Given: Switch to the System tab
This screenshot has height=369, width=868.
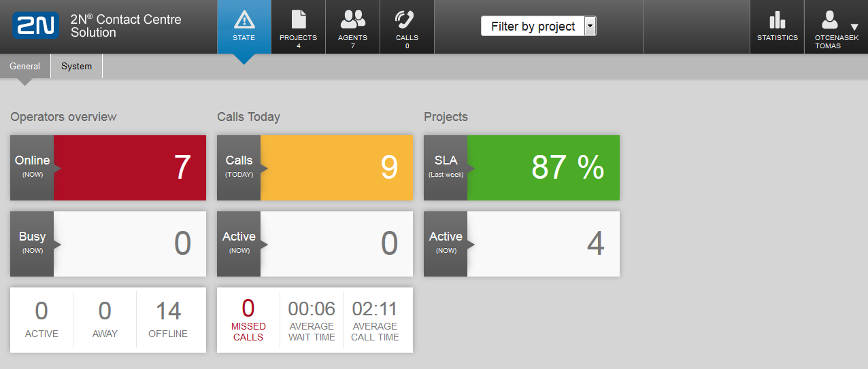Looking at the screenshot, I should [76, 67].
